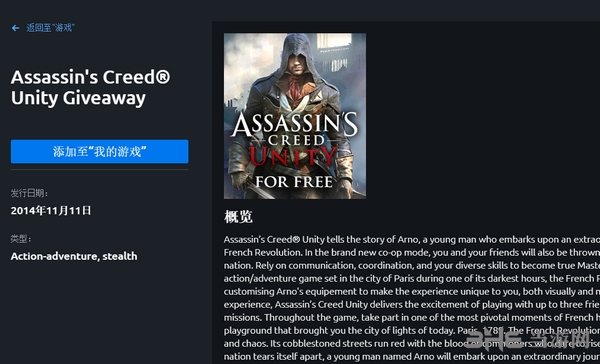Click the Action-adventure, stealth genre text
This screenshot has height=364, width=600.
pos(74,256)
